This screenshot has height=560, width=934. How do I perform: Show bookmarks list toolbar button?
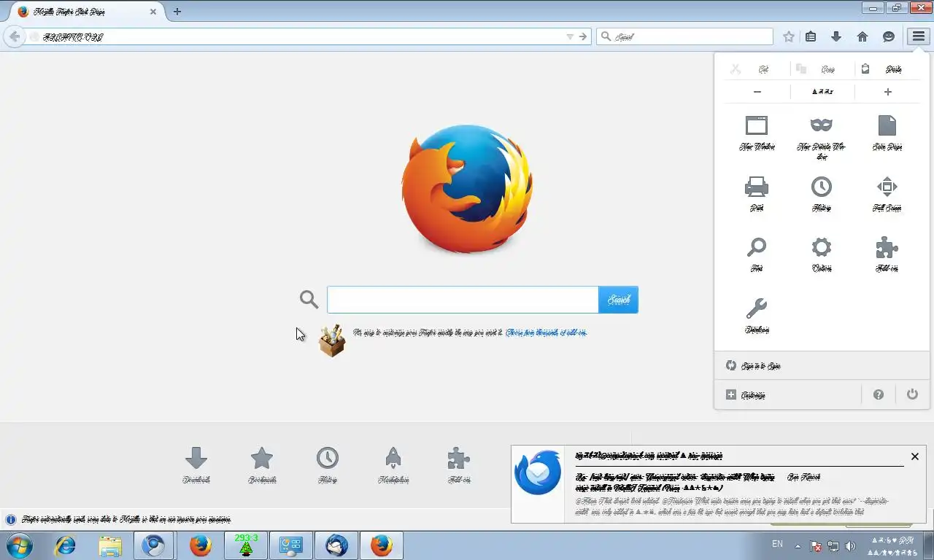(x=811, y=36)
